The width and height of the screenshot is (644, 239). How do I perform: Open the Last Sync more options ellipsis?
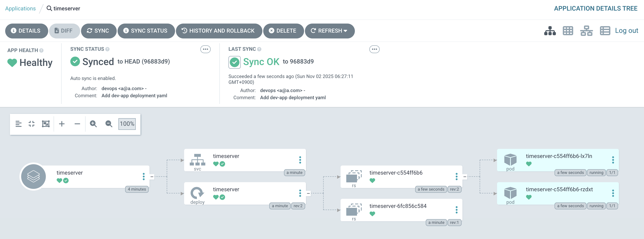click(374, 49)
